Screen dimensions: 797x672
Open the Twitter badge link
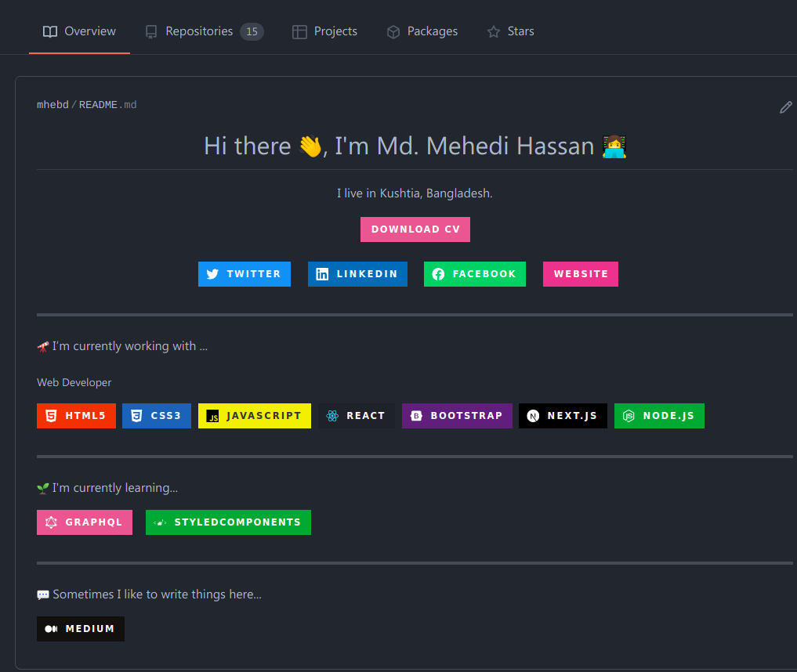(x=245, y=274)
